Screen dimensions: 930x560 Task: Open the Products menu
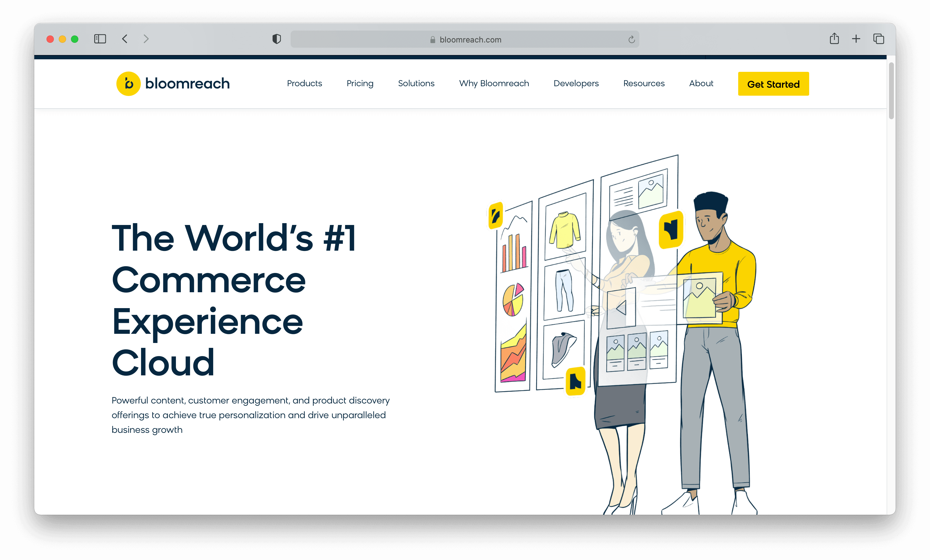click(x=304, y=83)
